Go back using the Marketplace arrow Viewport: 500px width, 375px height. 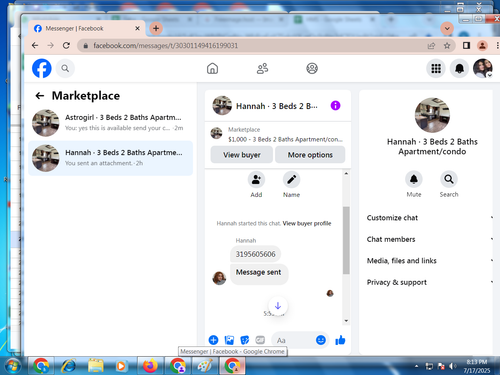point(40,96)
